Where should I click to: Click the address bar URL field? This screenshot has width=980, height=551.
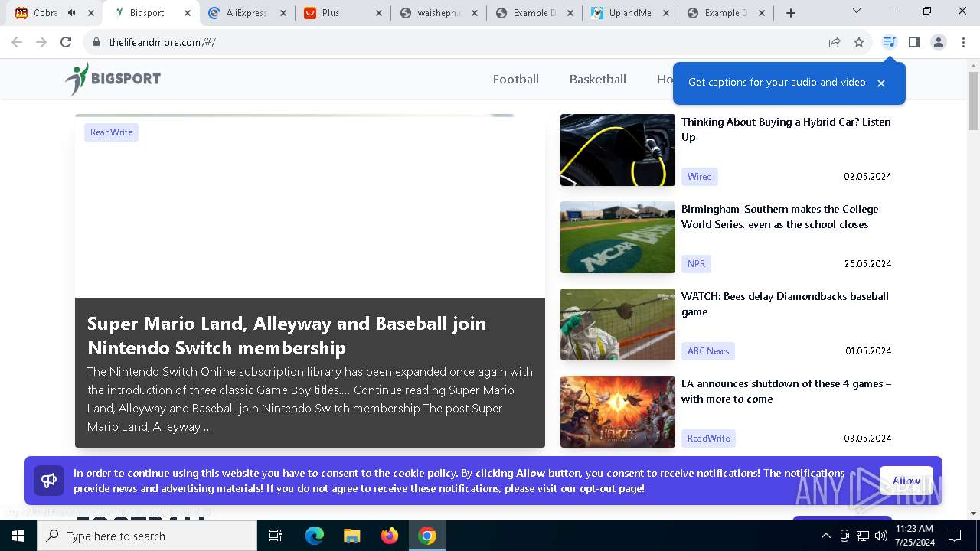click(x=459, y=42)
